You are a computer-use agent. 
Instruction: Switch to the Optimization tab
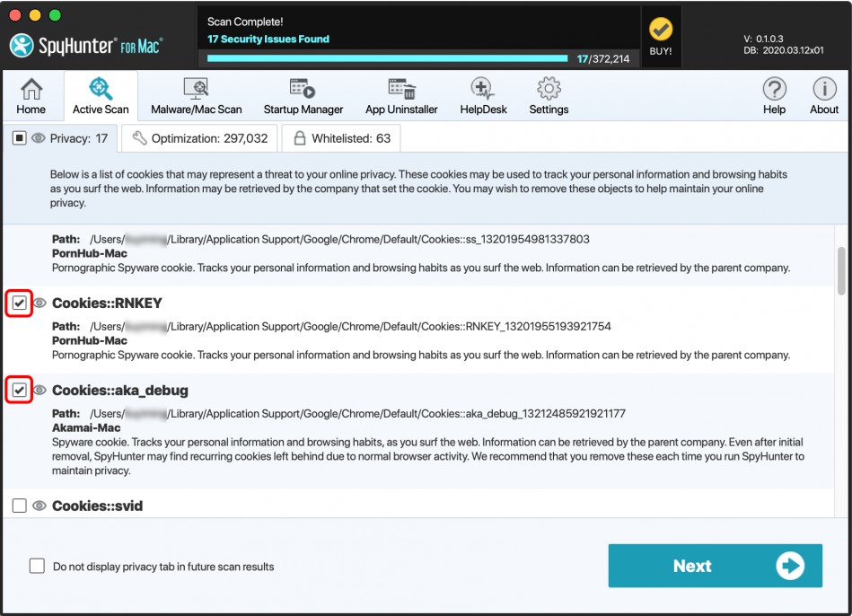point(199,138)
